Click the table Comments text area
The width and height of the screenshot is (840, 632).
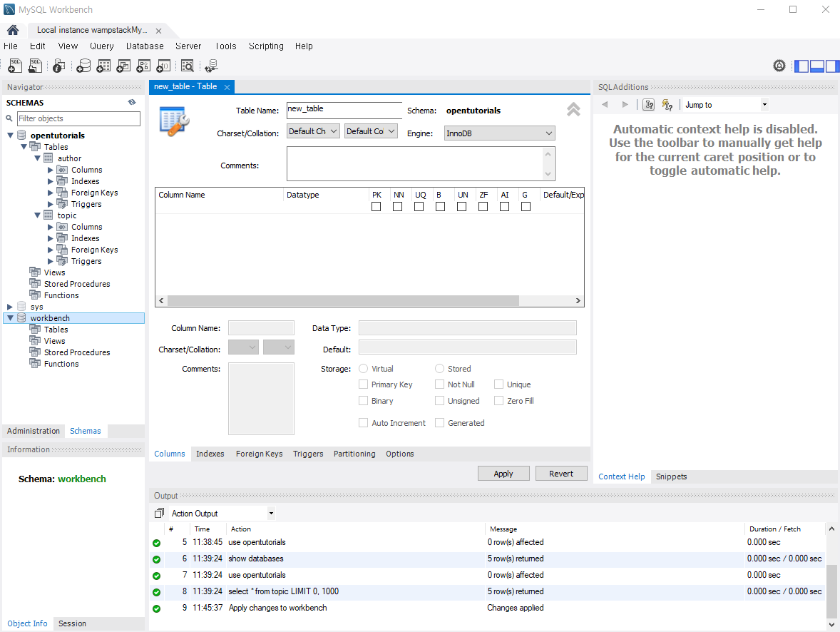point(421,164)
